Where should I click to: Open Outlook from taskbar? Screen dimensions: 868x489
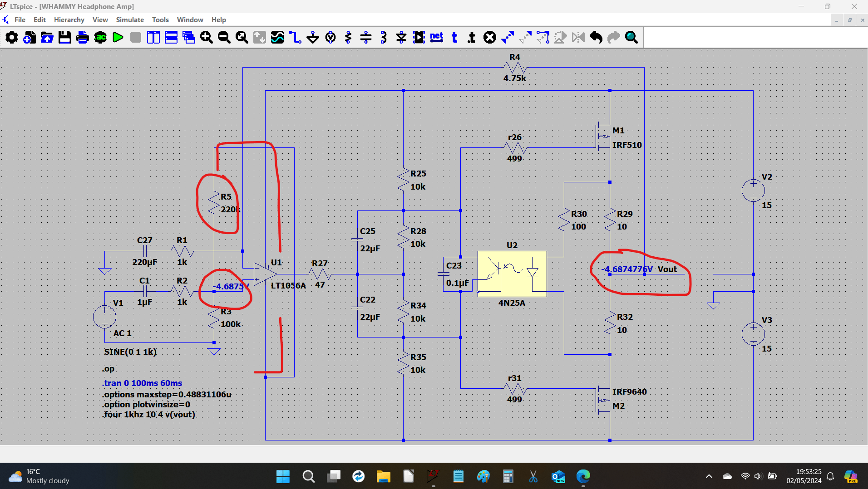(558, 476)
